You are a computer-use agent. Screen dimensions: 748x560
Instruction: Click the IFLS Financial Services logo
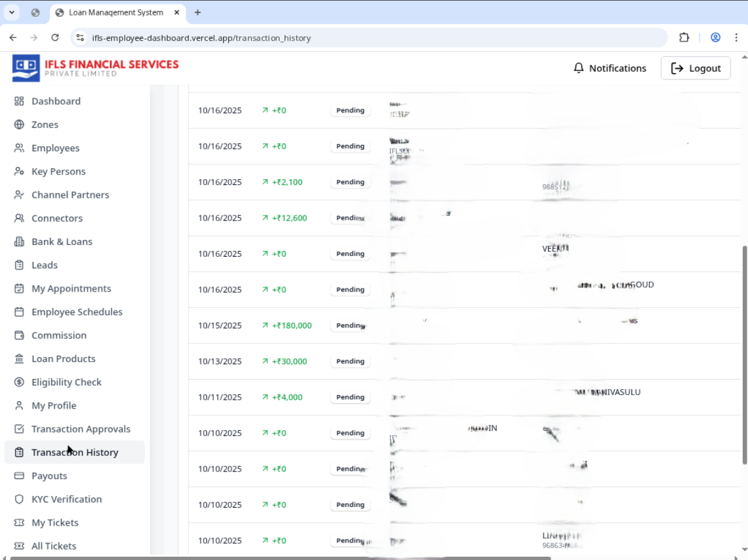click(x=96, y=68)
